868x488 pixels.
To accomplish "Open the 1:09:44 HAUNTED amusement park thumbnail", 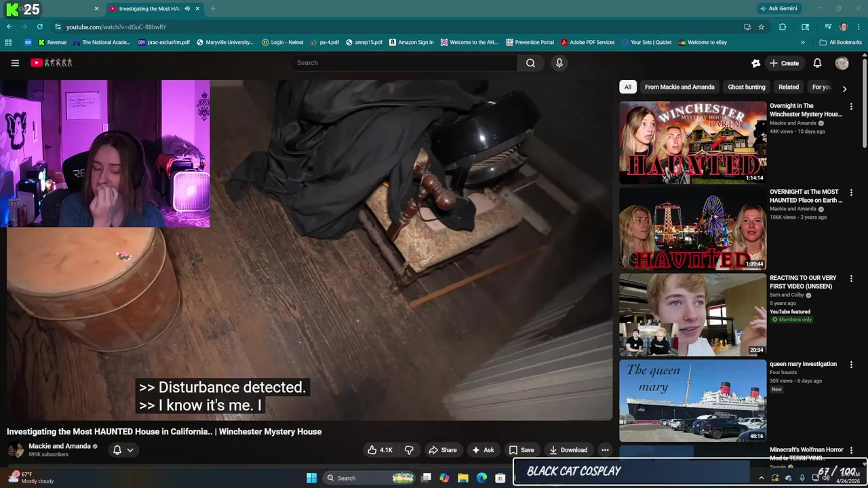I will [692, 228].
